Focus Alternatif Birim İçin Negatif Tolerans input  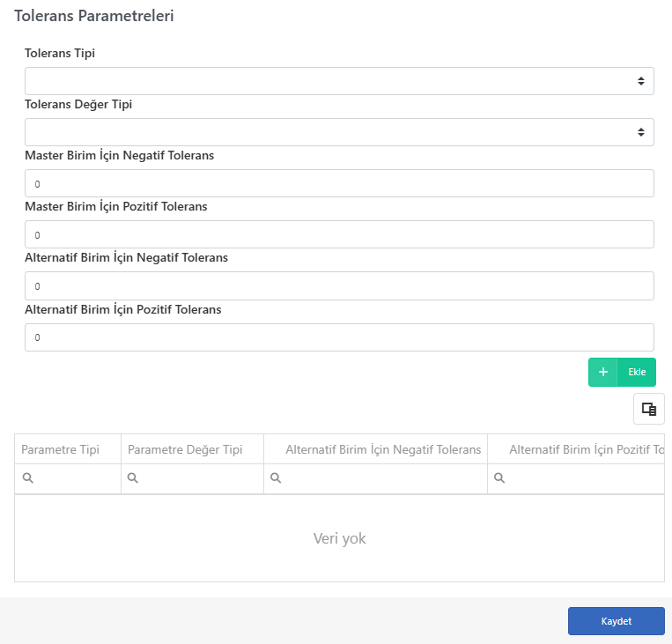[x=339, y=286]
